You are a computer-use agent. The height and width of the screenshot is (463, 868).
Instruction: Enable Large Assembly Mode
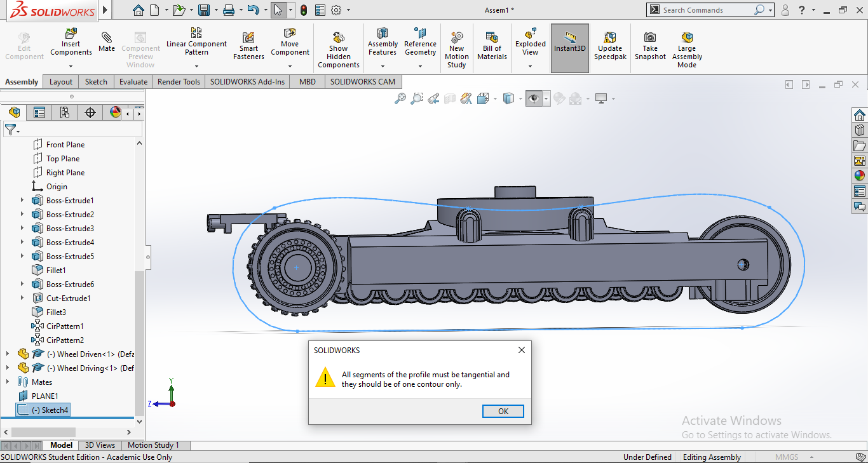tap(687, 50)
